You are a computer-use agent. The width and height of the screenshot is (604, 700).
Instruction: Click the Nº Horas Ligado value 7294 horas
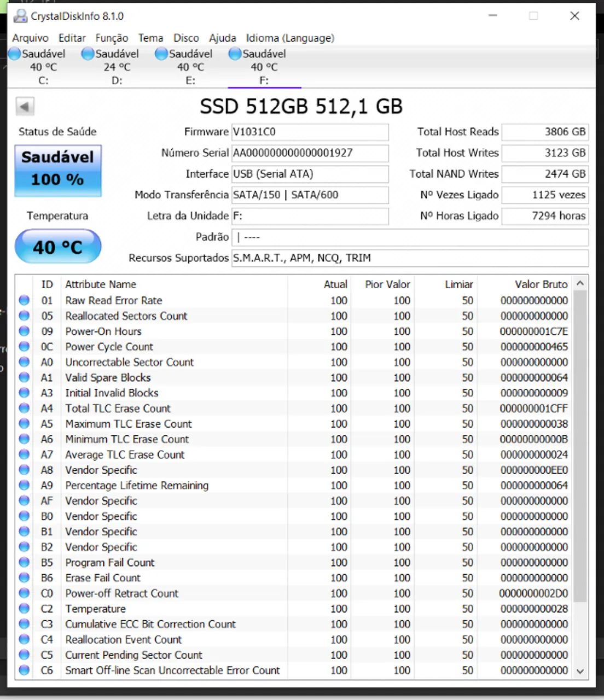point(545,216)
